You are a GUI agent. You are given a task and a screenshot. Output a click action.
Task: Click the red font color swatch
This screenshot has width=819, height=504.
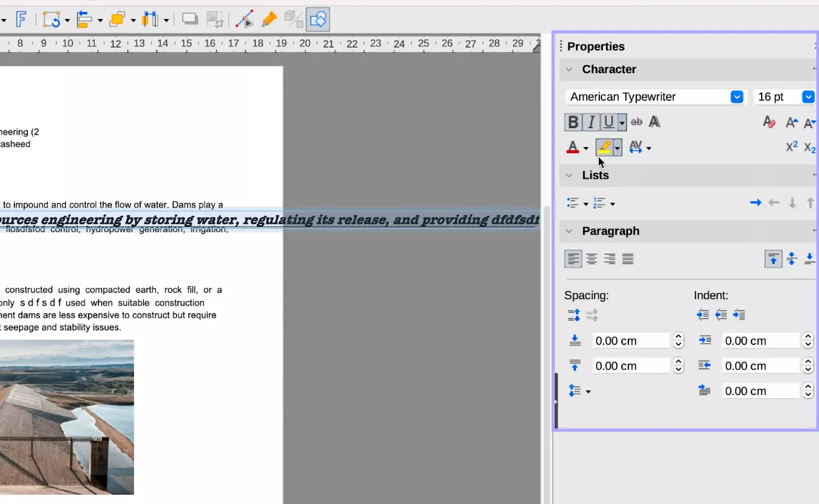click(573, 147)
